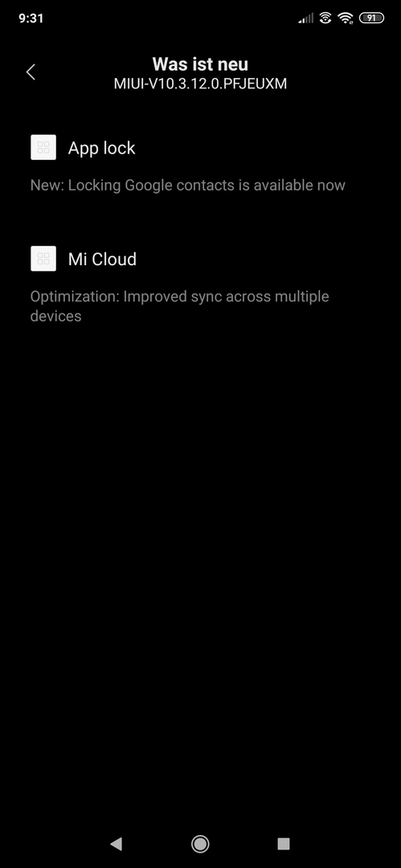Go back using the top-left arrow
This screenshot has height=868, width=401.
(31, 72)
